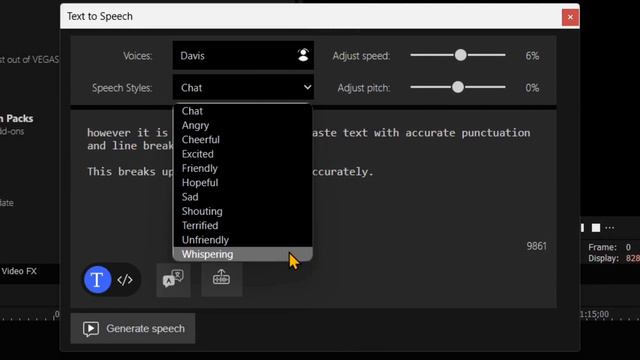Select the Excited speech style

coord(243,154)
